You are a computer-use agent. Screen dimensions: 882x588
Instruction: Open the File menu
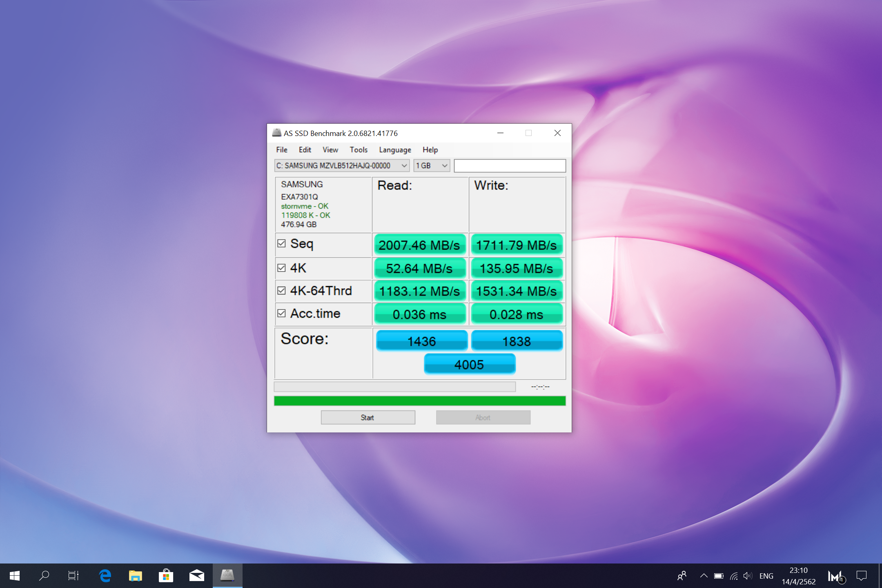(282, 150)
